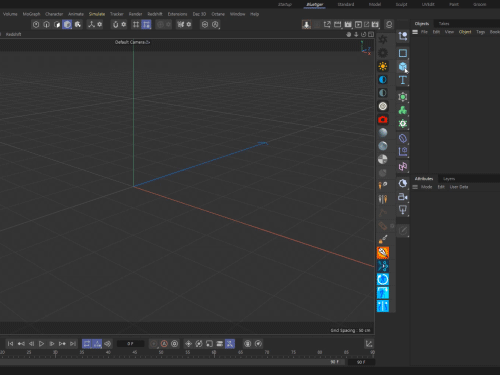Screen dimensions: 500x375
Task: Step to the next frame
Action: click(52, 344)
